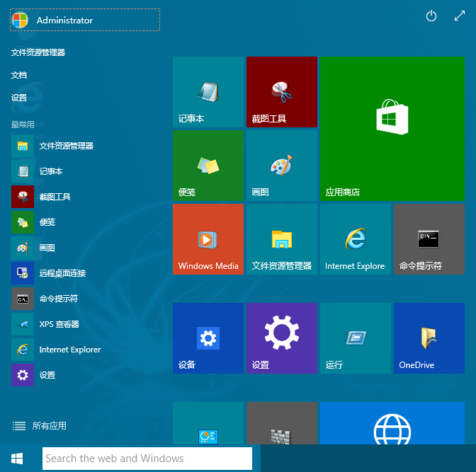Open the 应用商店 Store tile

392,128
